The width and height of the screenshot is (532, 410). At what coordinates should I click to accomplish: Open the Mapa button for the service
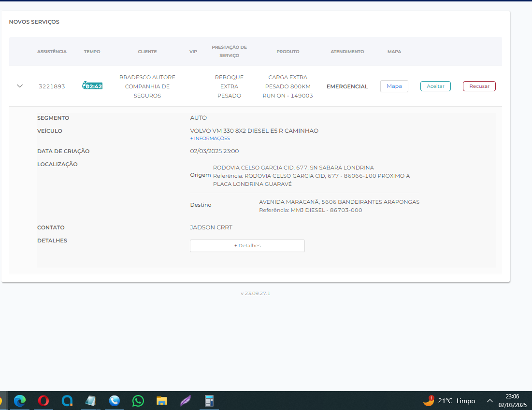click(394, 86)
